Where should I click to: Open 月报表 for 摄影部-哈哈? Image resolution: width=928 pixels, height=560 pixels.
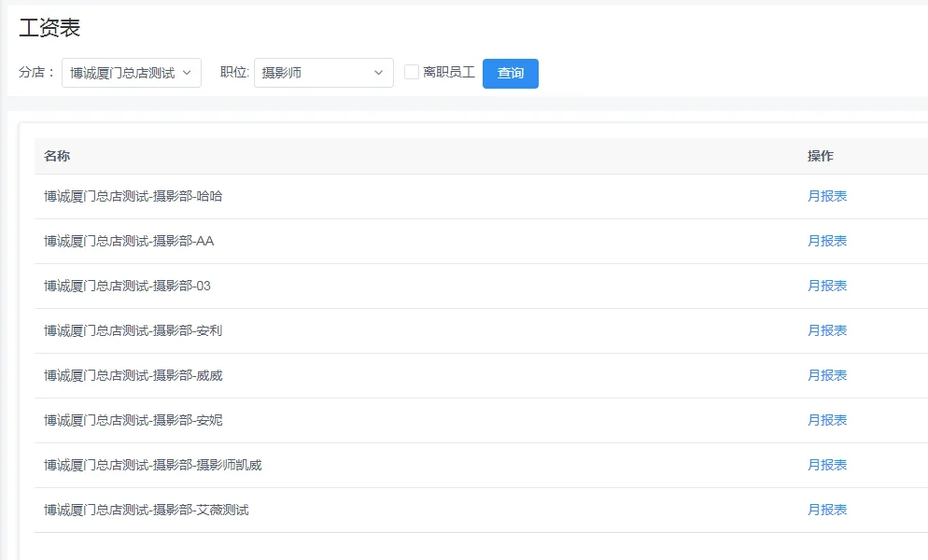point(826,196)
